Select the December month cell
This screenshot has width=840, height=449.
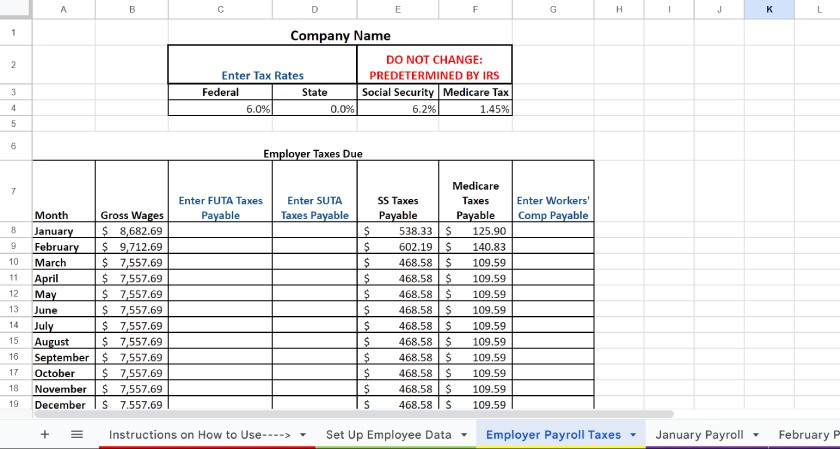64,403
